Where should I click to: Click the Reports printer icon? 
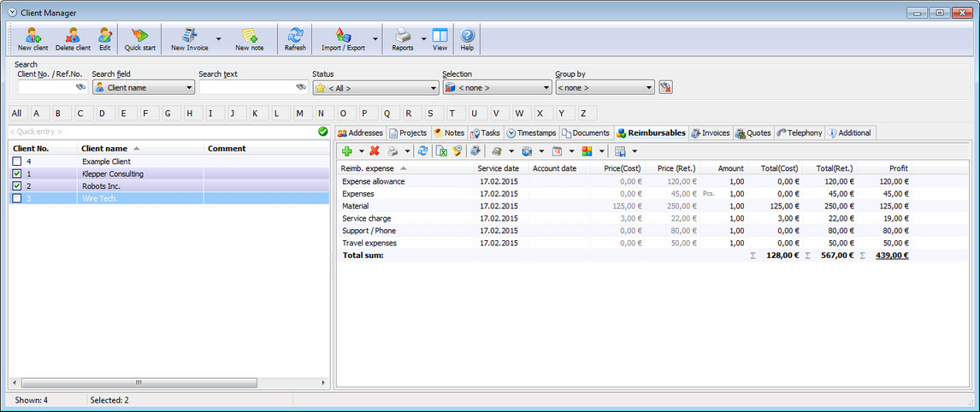[x=403, y=35]
